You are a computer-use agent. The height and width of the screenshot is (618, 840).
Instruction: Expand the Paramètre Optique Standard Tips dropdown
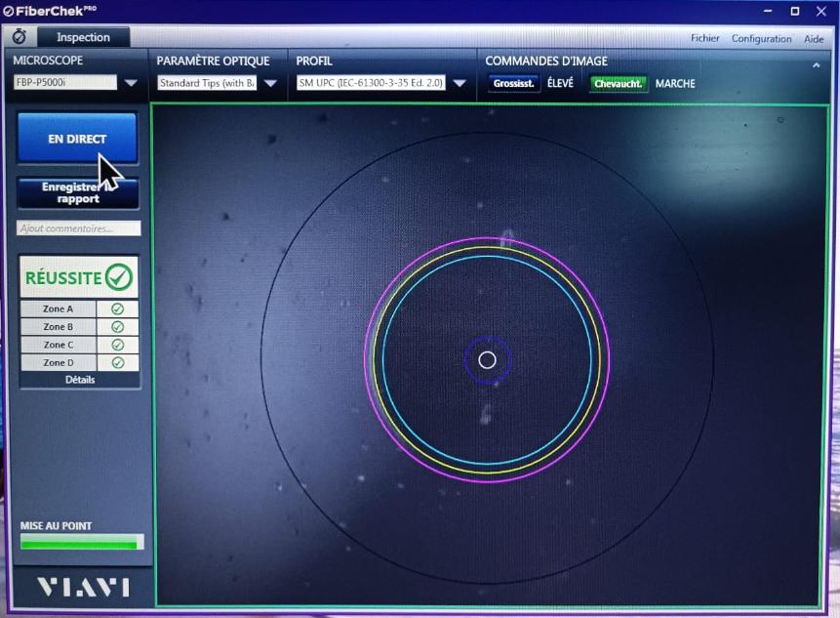(270, 84)
